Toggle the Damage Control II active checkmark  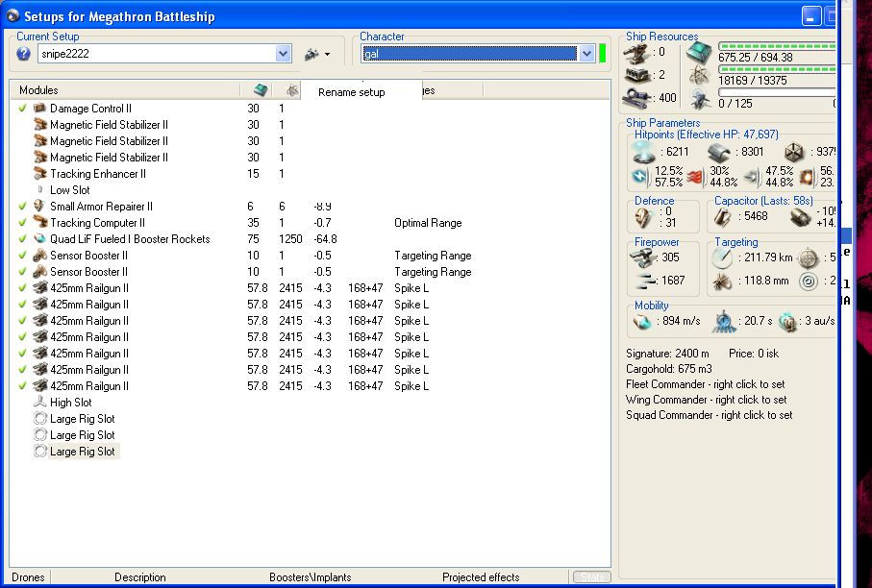pyautogui.click(x=22, y=109)
